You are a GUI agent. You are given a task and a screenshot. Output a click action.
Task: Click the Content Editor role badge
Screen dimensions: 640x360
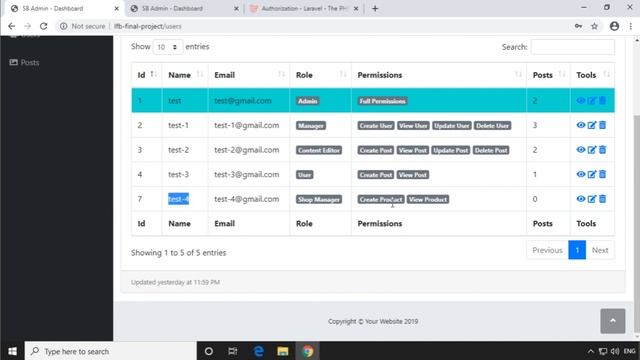click(x=319, y=150)
